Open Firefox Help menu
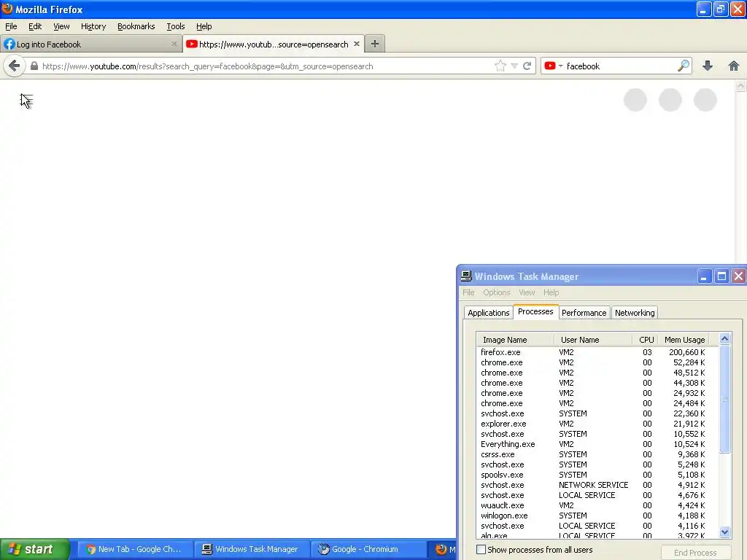 tap(204, 26)
